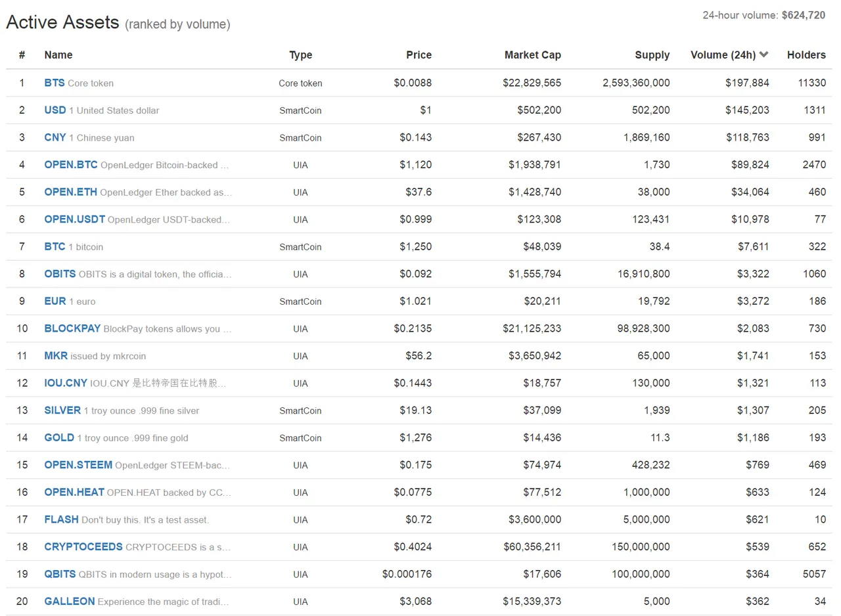This screenshot has width=841, height=616.
Task: Open the USD asset link
Action: [55, 110]
